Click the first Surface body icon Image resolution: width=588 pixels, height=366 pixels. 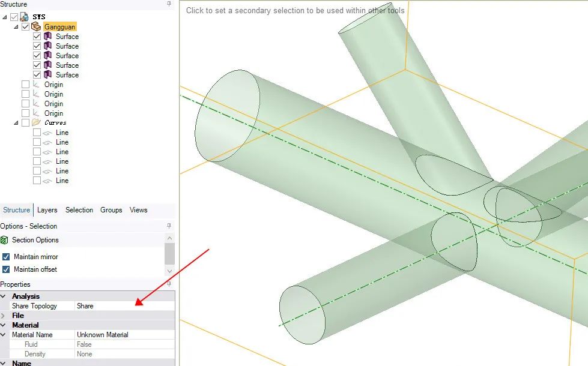(x=47, y=37)
